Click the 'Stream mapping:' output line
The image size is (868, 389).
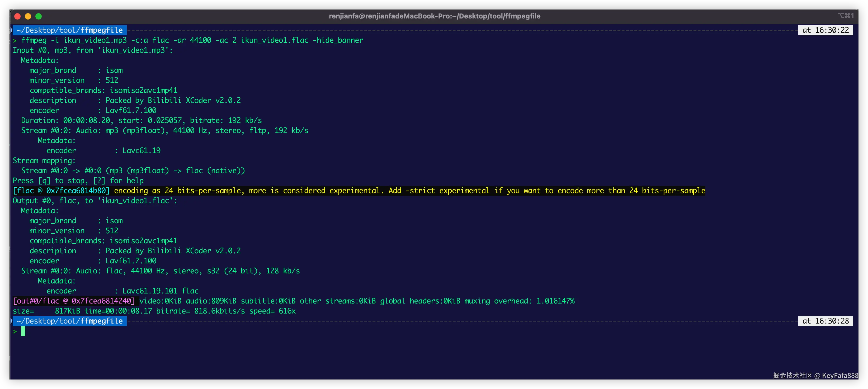tap(44, 161)
